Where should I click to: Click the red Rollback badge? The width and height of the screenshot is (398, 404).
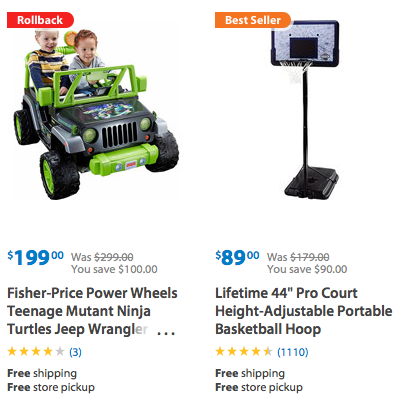click(x=40, y=20)
